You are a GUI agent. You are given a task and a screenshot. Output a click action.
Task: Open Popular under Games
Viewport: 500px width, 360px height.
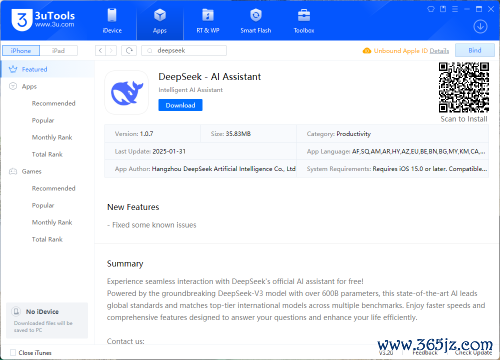43,205
